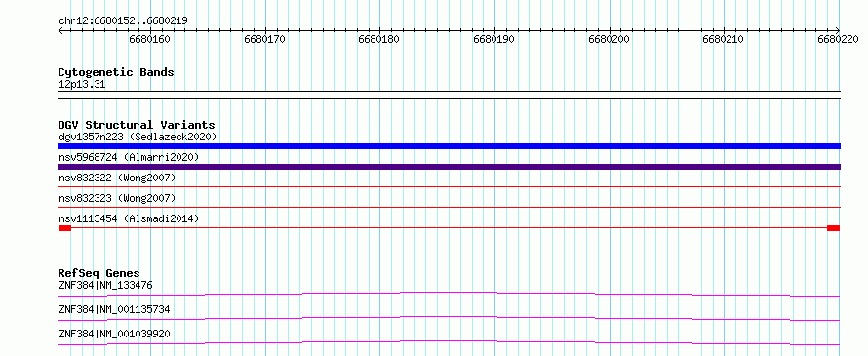Click the 6680180 ruler tick label
The image size is (868, 356).
click(x=378, y=39)
